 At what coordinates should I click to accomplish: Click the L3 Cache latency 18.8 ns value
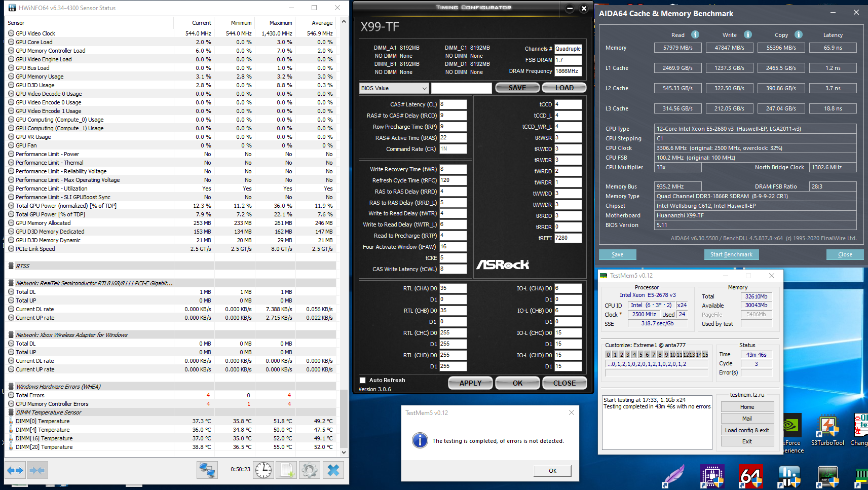tap(833, 108)
